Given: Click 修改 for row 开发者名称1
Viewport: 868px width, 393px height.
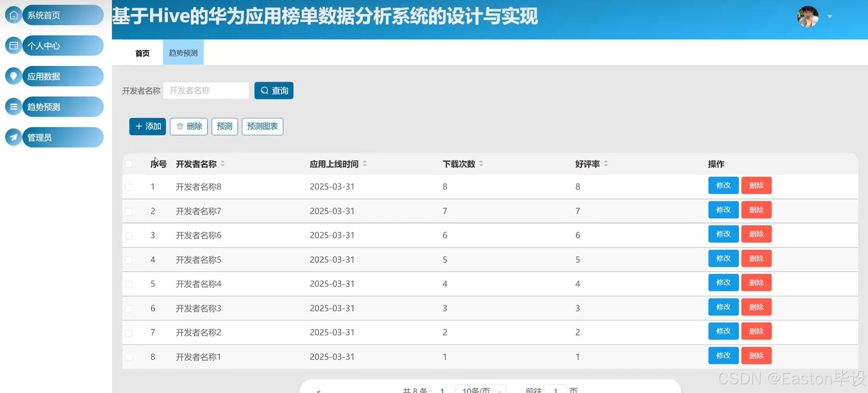Looking at the screenshot, I should (x=724, y=356).
